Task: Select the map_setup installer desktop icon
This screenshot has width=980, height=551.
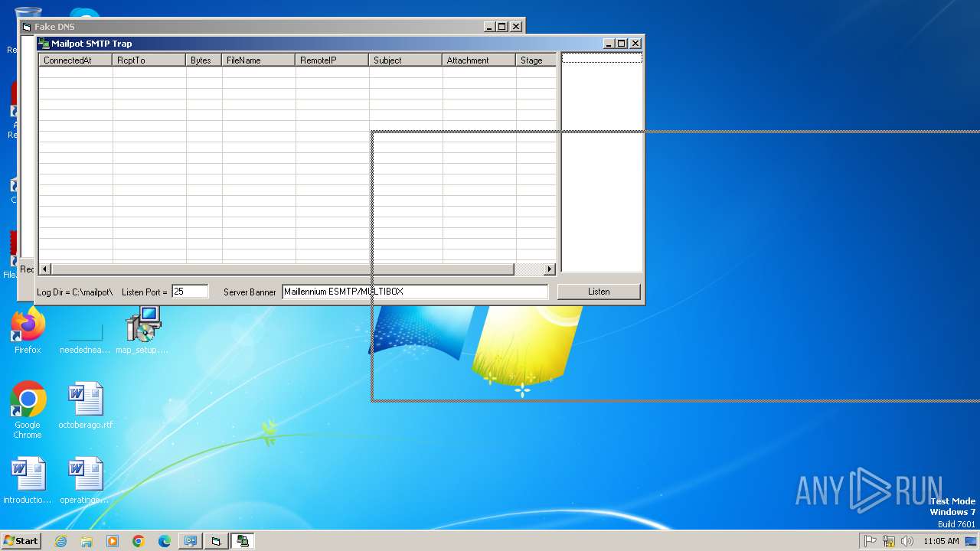Action: click(142, 331)
